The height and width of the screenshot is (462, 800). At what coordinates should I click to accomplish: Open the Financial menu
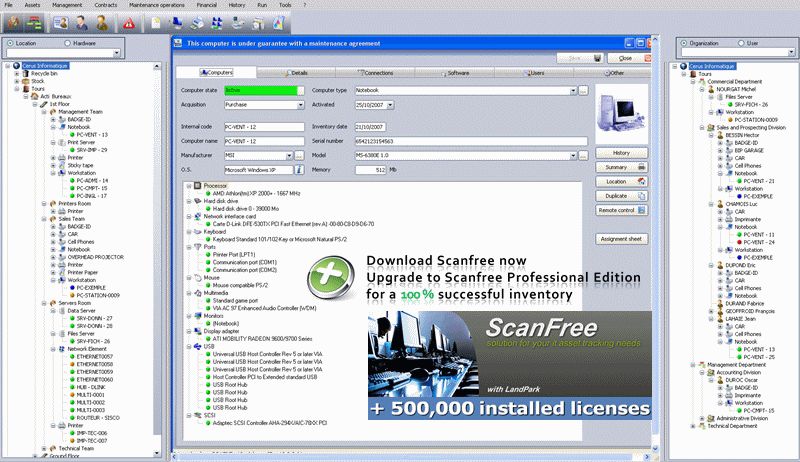(x=207, y=5)
